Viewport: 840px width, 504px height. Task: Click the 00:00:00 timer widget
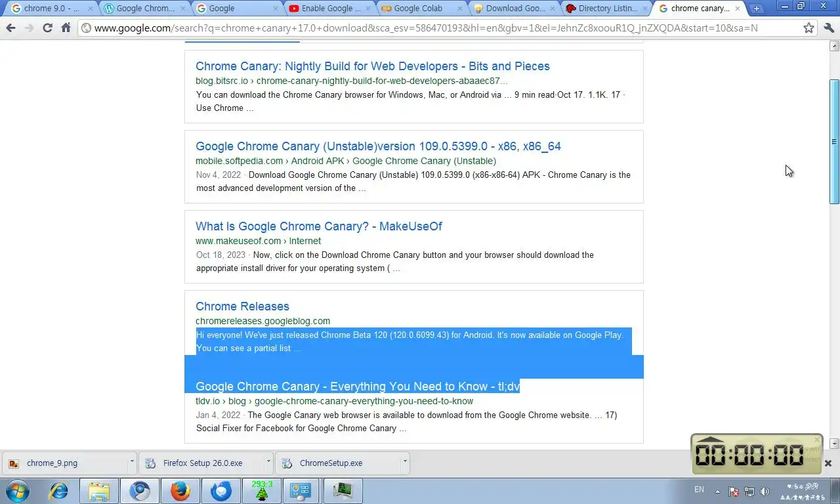coord(757,453)
